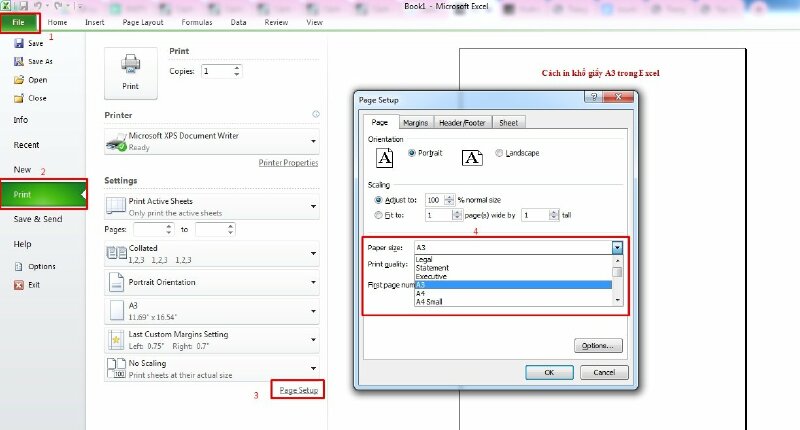Image resolution: width=800 pixels, height=430 pixels.
Task: Select the Portrait radio button
Action: point(412,153)
